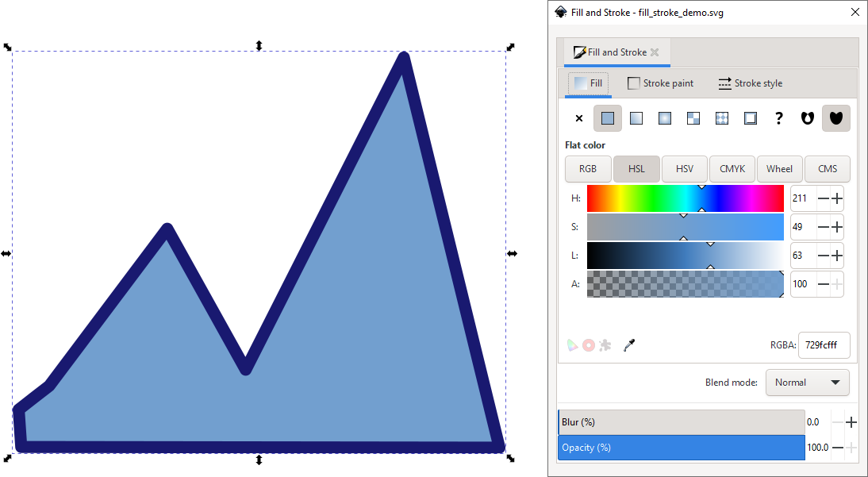Switch color mode to RGB

click(x=588, y=169)
